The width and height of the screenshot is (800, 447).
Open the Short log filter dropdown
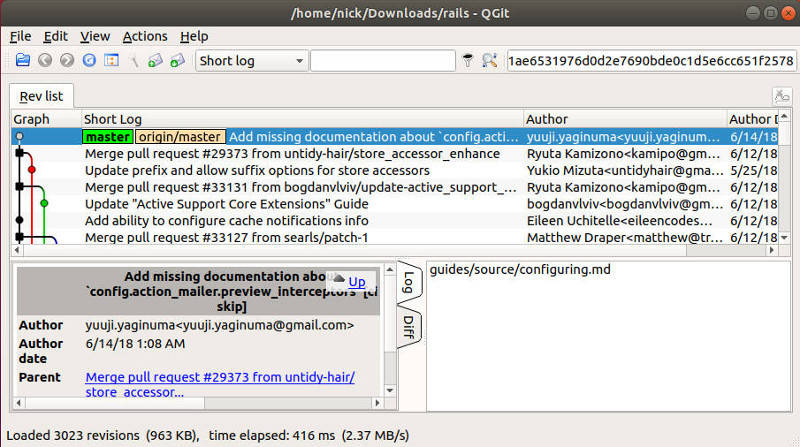(251, 61)
